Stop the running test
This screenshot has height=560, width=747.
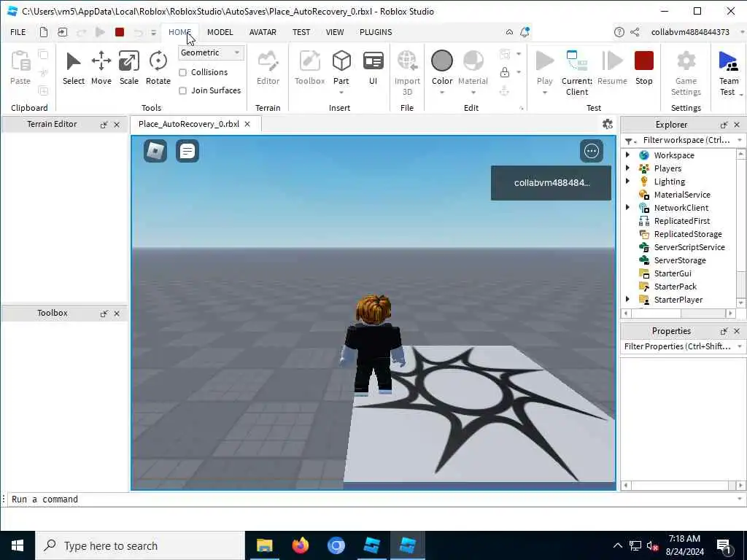(x=643, y=68)
